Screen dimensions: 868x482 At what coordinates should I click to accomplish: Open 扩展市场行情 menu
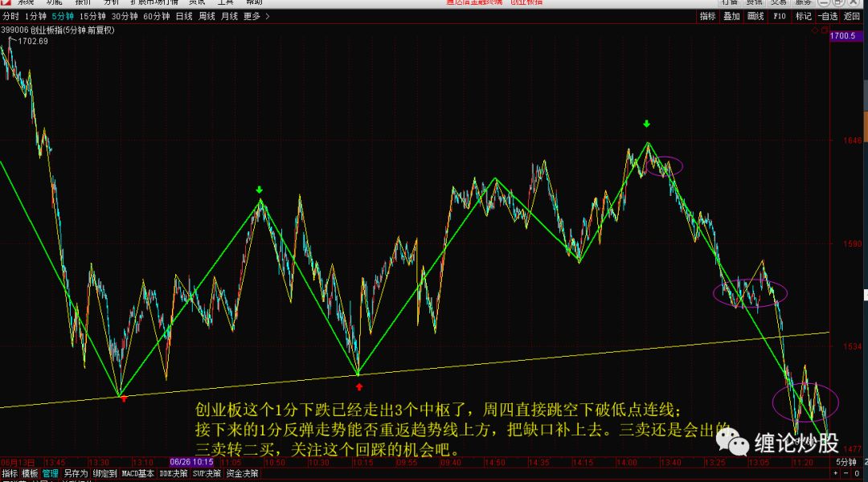point(154,2)
